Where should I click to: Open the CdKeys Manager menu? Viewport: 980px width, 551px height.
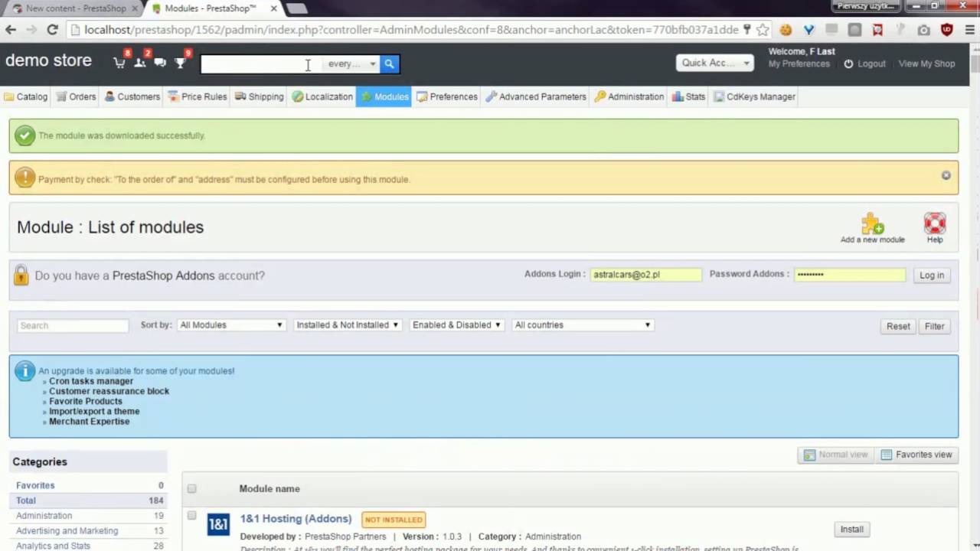coord(755,96)
